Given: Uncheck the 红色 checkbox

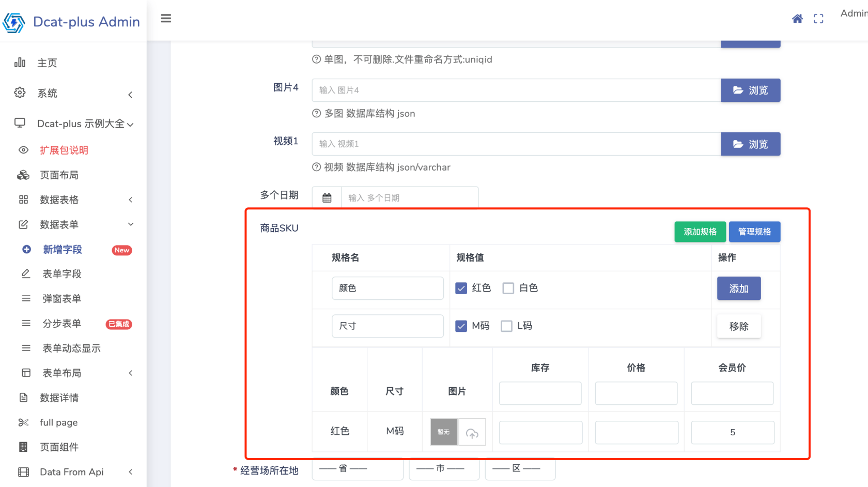Looking at the screenshot, I should coord(461,288).
